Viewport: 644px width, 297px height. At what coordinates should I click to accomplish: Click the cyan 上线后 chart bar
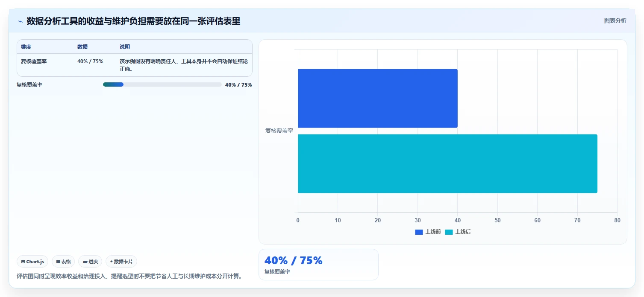pyautogui.click(x=447, y=164)
